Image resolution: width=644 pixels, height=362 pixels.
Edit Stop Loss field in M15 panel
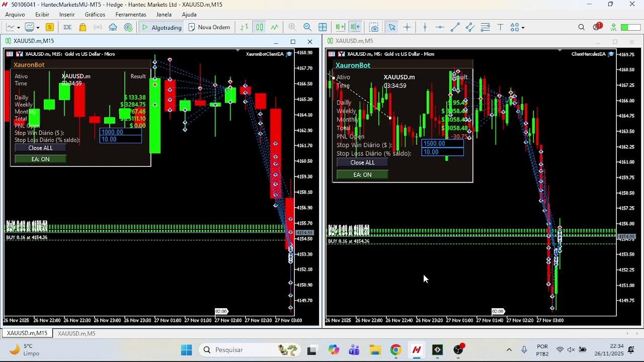(x=121, y=139)
